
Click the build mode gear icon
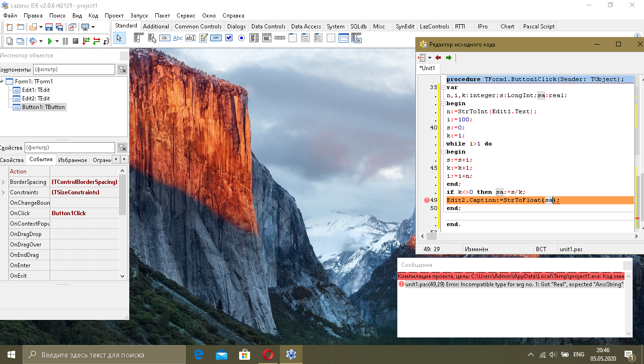(x=33, y=41)
